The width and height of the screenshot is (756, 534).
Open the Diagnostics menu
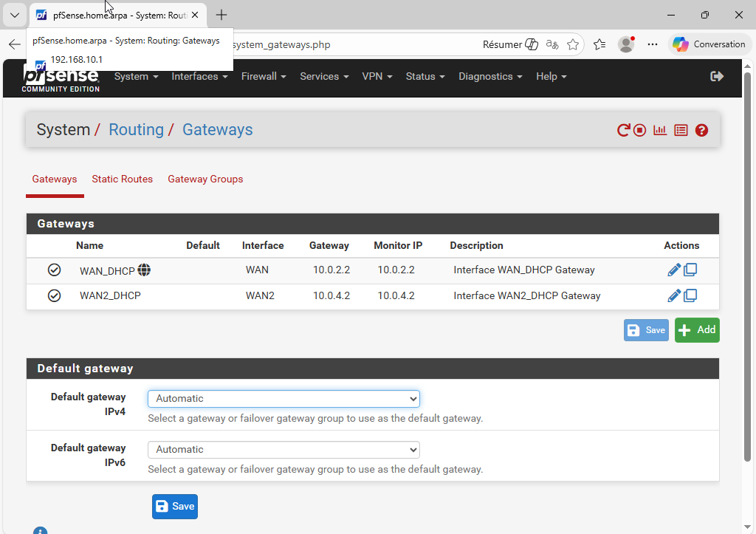490,77
